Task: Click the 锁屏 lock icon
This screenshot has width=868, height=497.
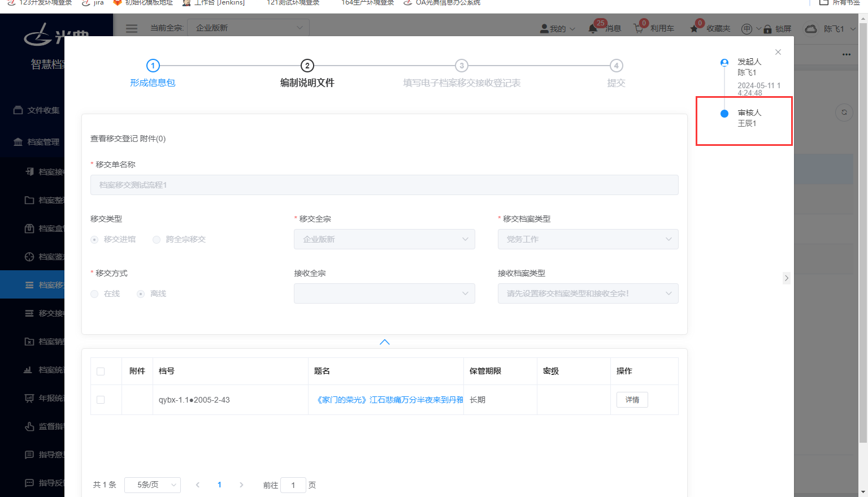Action: click(x=767, y=29)
